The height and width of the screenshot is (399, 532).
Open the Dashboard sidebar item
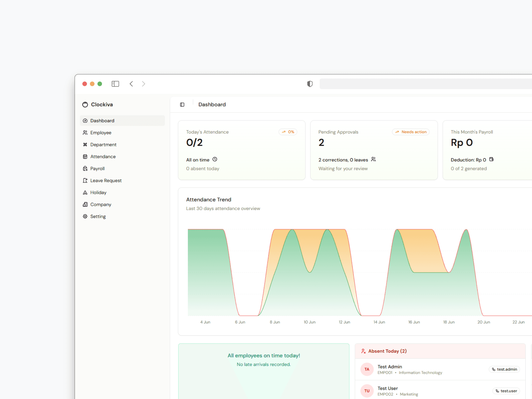(122, 121)
